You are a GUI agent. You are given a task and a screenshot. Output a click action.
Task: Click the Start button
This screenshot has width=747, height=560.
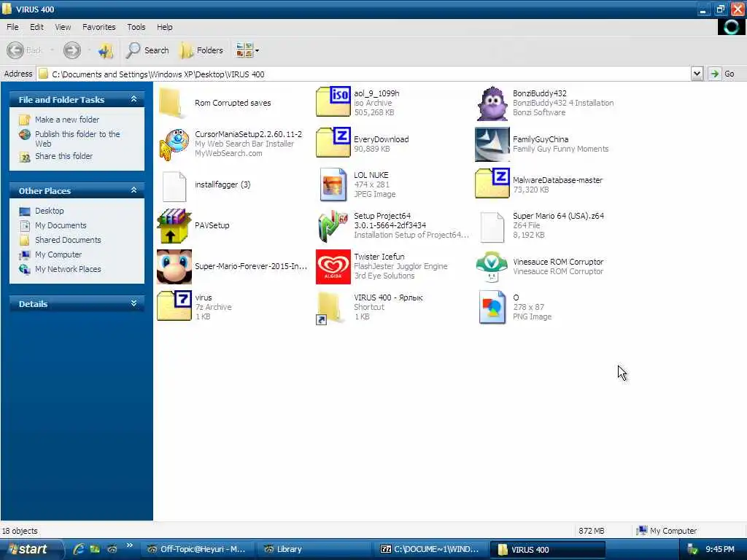[31, 550]
